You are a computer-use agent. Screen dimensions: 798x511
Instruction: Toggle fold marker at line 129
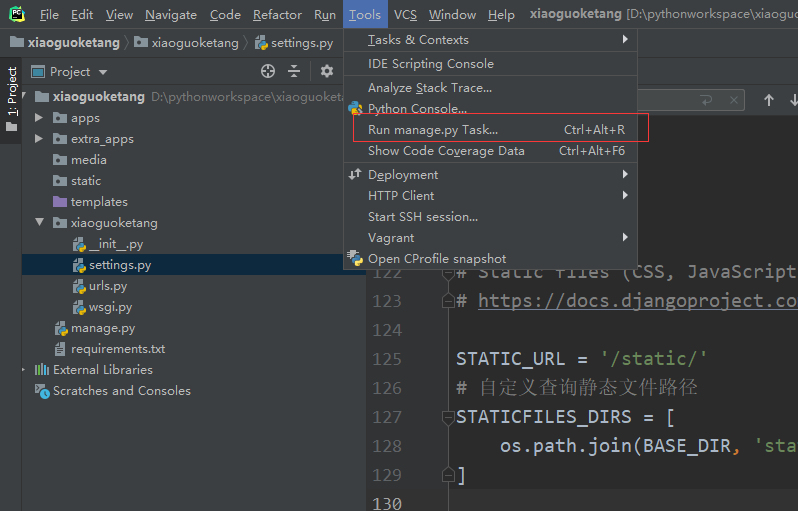(x=448, y=475)
